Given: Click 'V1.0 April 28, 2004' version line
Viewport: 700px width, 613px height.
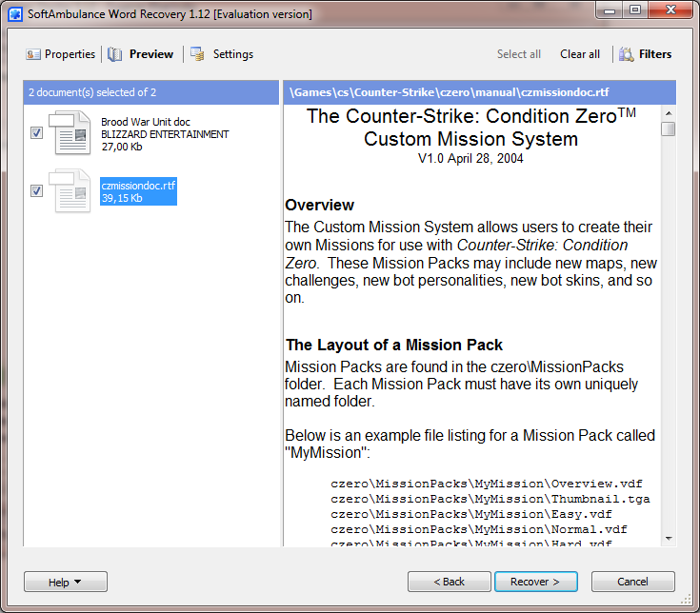Looking at the screenshot, I should coord(470,158).
